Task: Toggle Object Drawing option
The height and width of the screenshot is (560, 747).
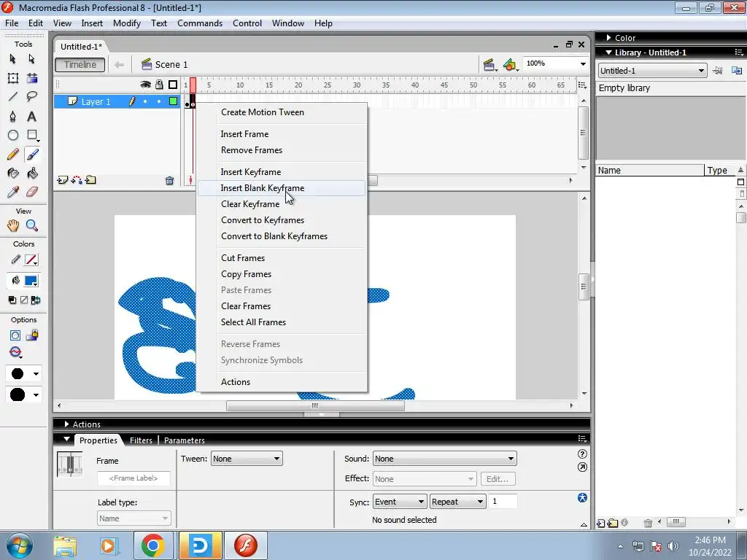Action: pos(15,335)
